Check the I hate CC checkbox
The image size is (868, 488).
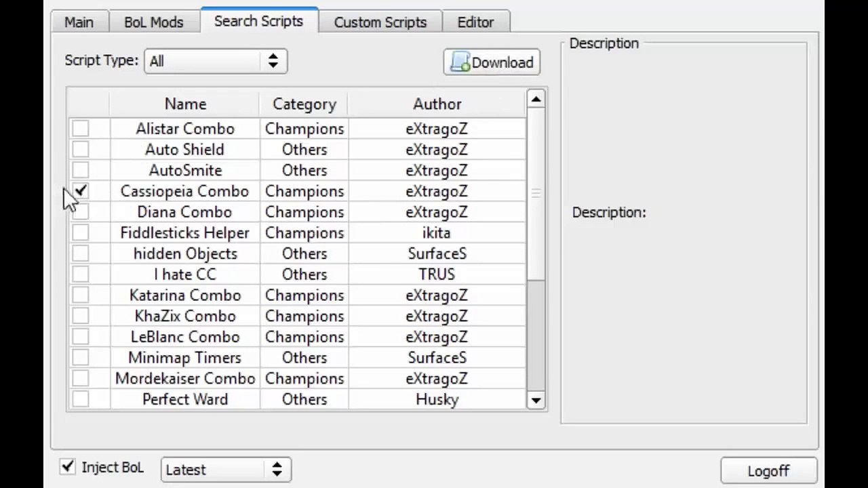81,274
